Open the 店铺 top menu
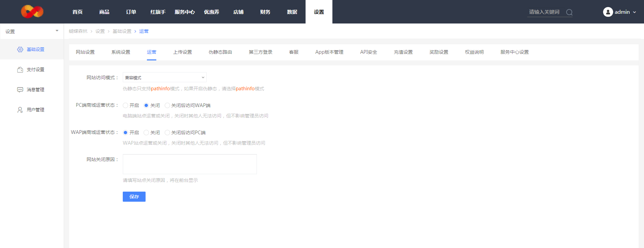Screen dimensions: 644x248 coord(238,12)
